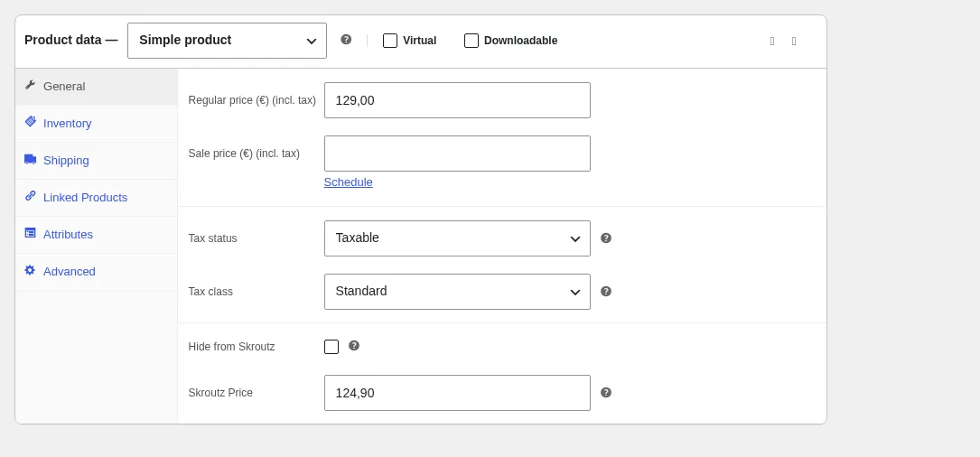
Task: Click the Inventory tag icon
Action: tap(30, 121)
